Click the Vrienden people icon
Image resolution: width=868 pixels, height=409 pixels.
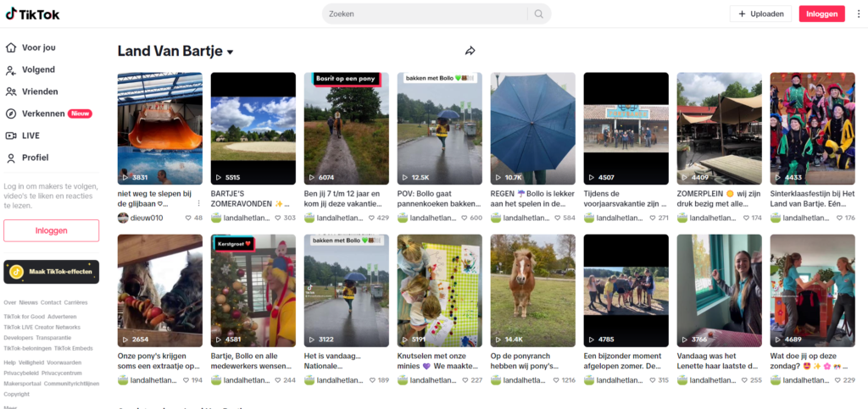pyautogui.click(x=10, y=91)
